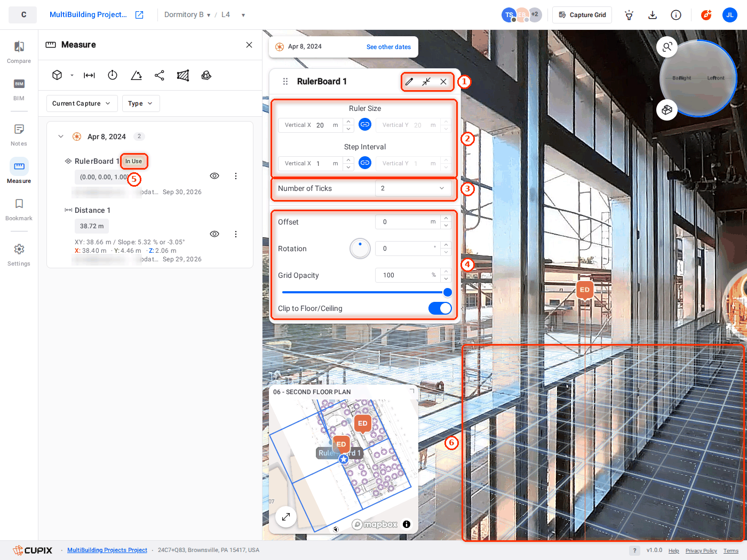
Task: Open the external link icon beside project name
Action: [139, 15]
